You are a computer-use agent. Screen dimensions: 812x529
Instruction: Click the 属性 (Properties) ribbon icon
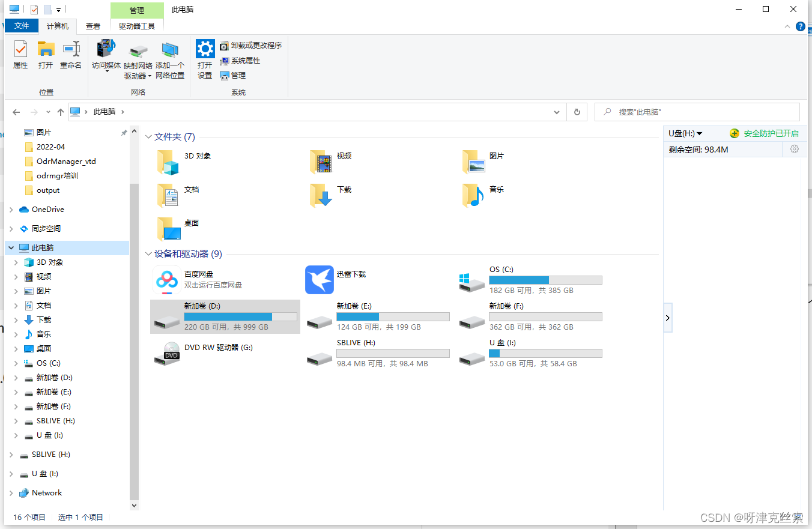(x=21, y=55)
